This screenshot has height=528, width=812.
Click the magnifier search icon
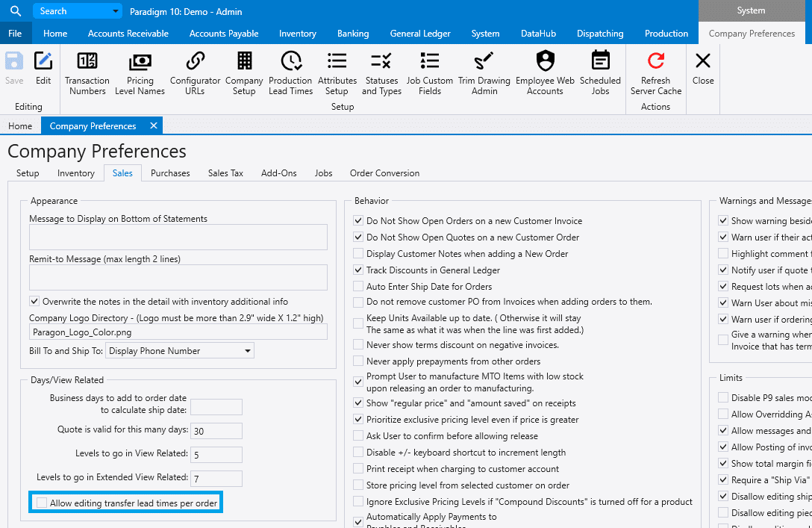click(16, 11)
